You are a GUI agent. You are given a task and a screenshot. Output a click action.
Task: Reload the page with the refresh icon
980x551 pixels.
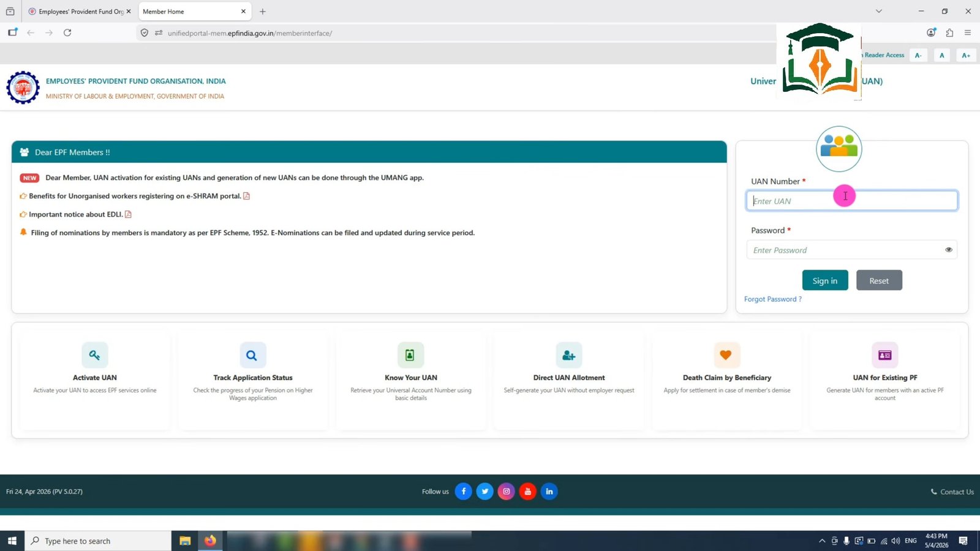click(67, 33)
